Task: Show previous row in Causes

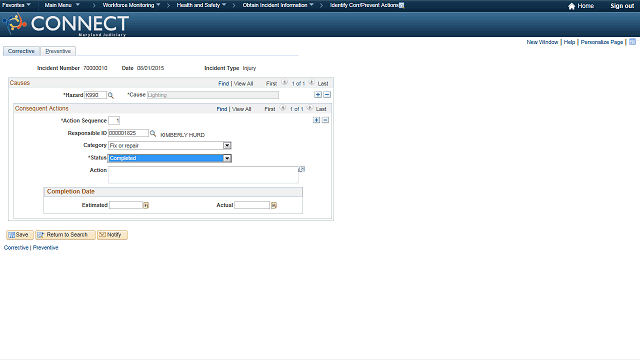Action: (284, 82)
